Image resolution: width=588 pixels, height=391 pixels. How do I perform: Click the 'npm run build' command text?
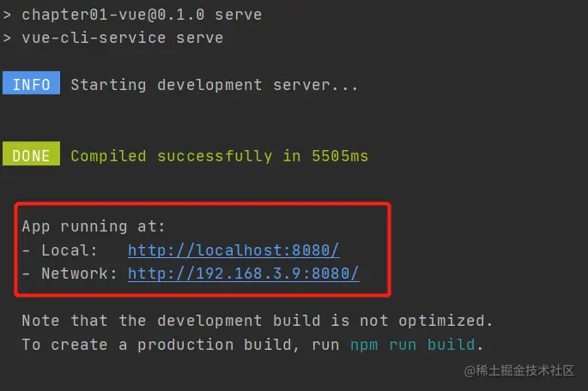(413, 345)
